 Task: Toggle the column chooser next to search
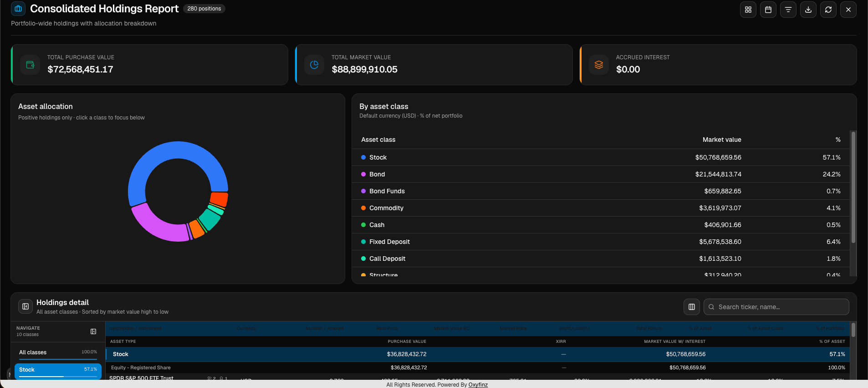692,307
